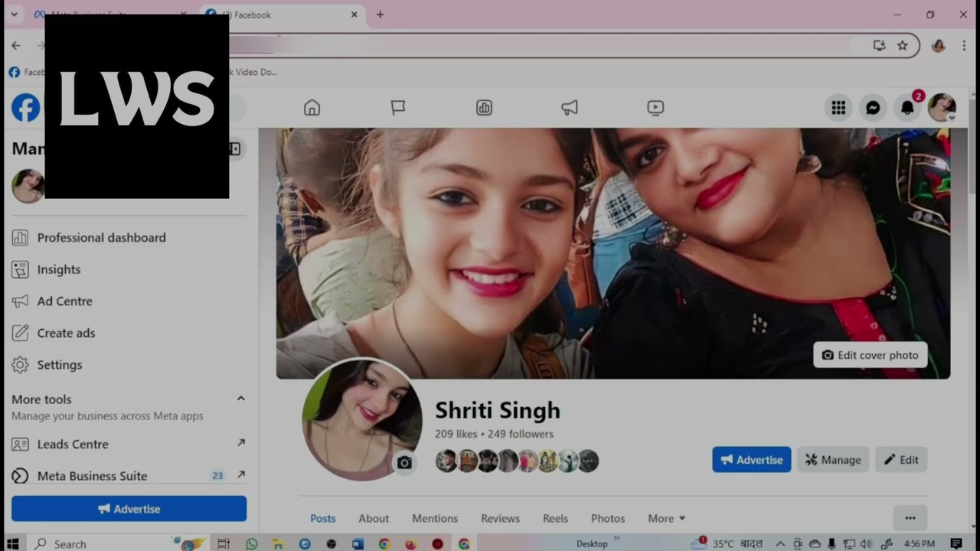Click the camera icon on profile picture
Image resolution: width=980 pixels, height=551 pixels.
(404, 462)
